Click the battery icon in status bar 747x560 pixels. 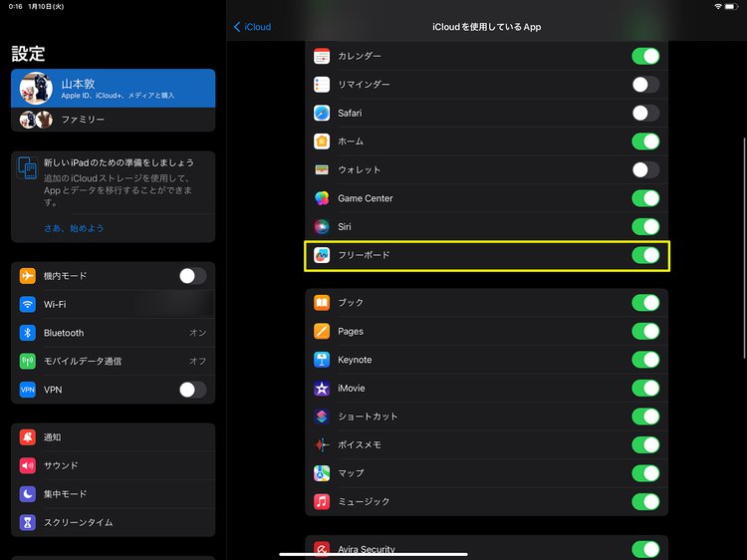pyautogui.click(x=731, y=7)
